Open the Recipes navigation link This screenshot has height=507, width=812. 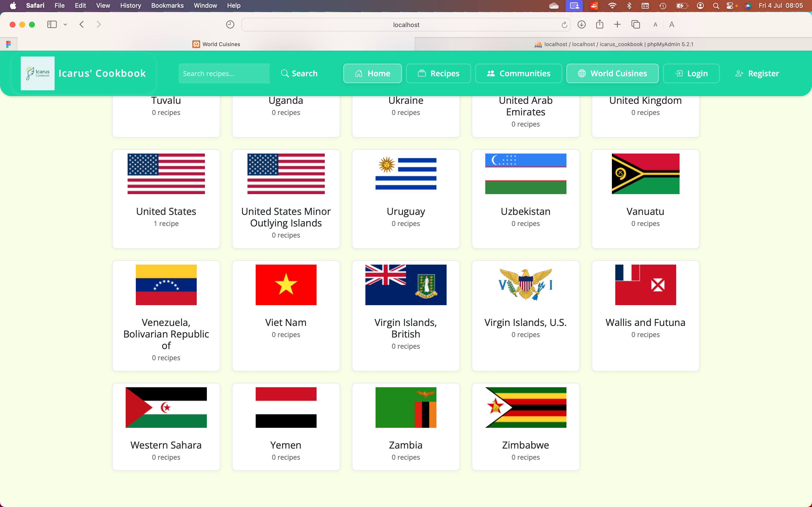[x=438, y=73]
